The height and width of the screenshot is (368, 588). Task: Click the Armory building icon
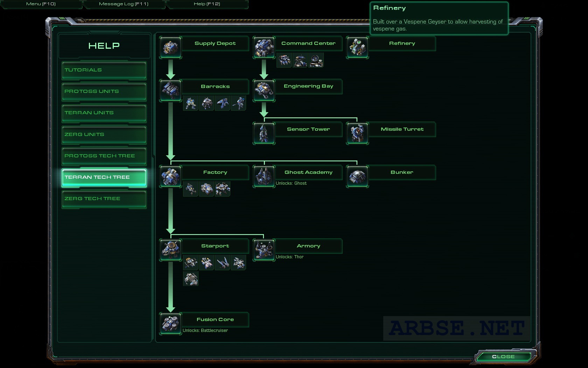click(x=264, y=250)
